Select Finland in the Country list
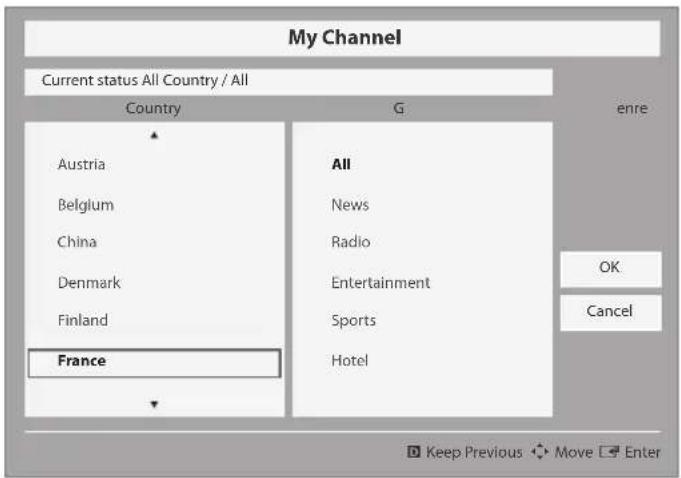Image resolution: width=681 pixels, height=478 pixels. [83, 320]
